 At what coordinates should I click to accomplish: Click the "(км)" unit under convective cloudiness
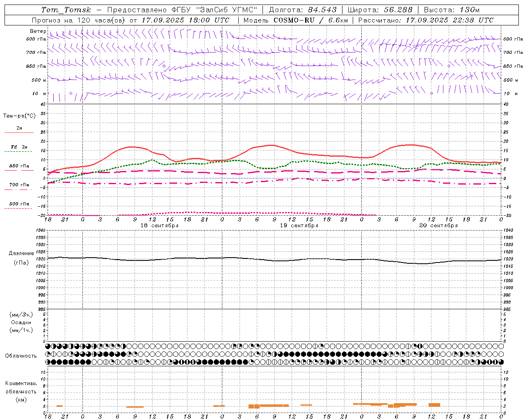[21, 399]
